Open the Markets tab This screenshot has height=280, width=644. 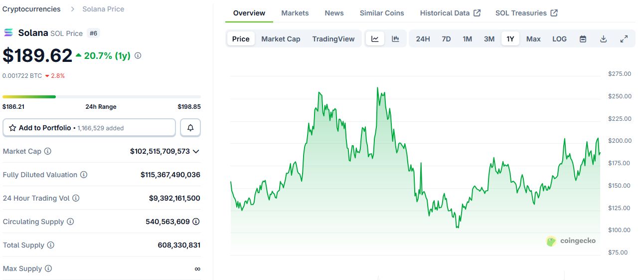295,13
